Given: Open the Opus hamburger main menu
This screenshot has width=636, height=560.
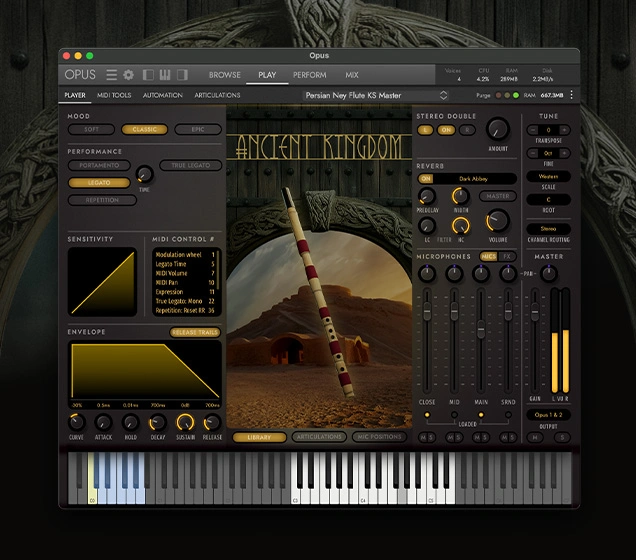Looking at the screenshot, I should pyautogui.click(x=112, y=75).
